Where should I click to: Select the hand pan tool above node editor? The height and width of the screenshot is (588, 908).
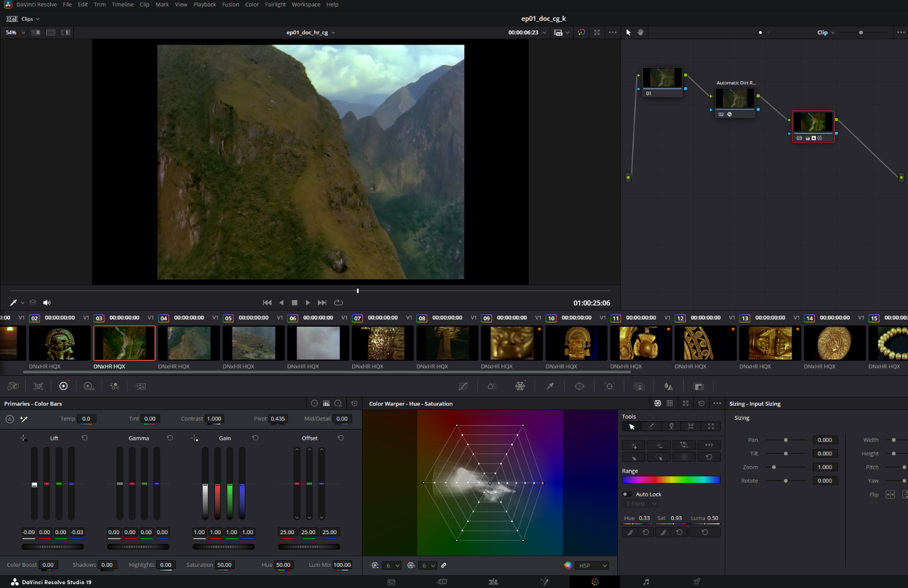(x=641, y=33)
